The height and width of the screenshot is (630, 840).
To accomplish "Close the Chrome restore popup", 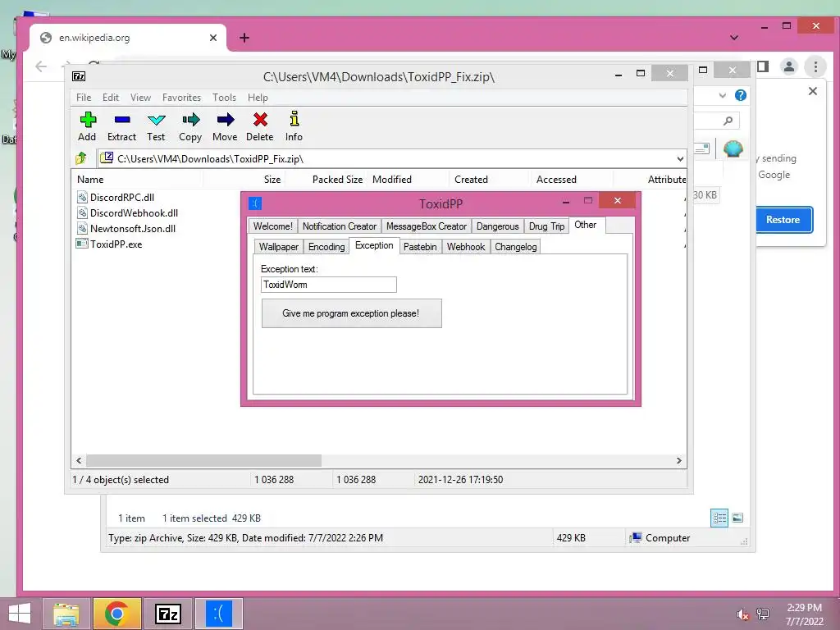I will [813, 91].
